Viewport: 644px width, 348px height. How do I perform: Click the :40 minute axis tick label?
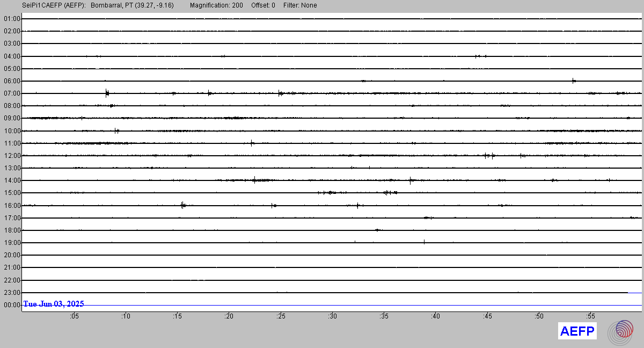tap(435, 316)
